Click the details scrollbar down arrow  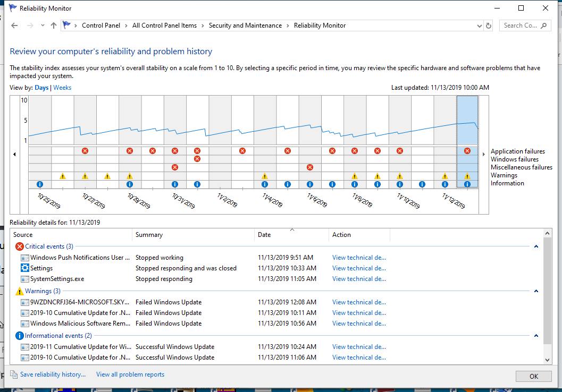pos(547,360)
